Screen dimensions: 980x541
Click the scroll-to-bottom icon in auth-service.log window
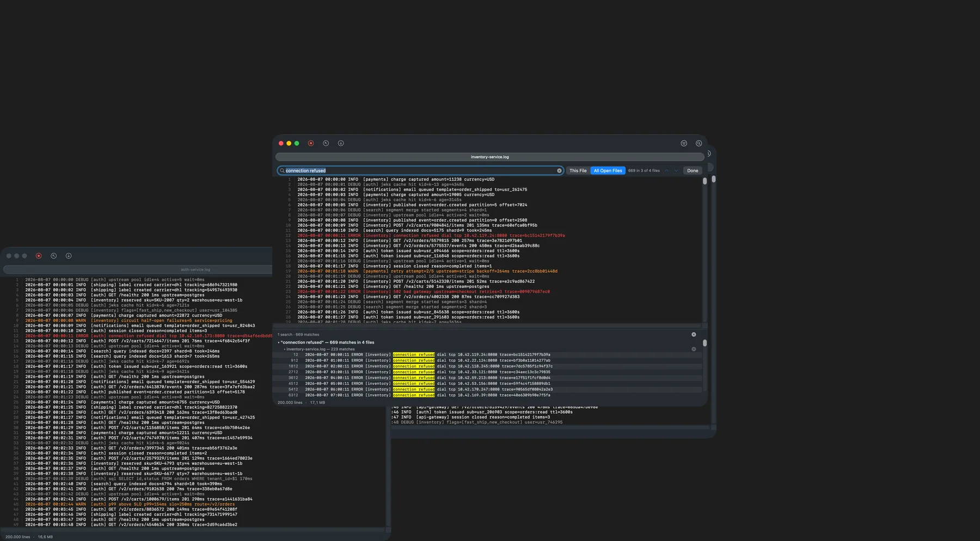coord(69,256)
